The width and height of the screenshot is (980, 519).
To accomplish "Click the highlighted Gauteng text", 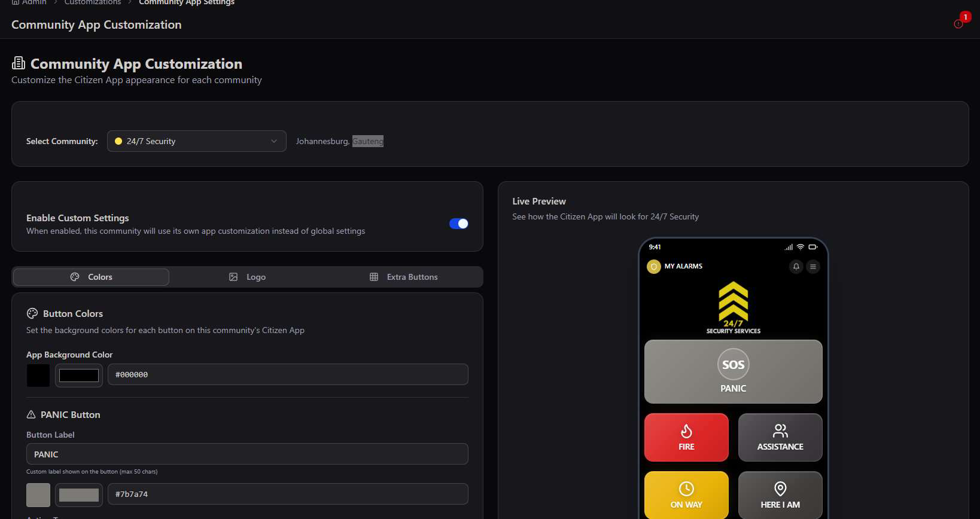I will (368, 141).
